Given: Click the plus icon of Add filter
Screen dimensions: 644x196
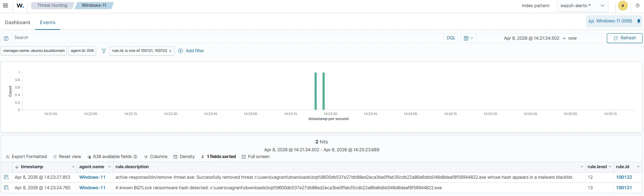Looking at the screenshot, I should click(x=181, y=51).
